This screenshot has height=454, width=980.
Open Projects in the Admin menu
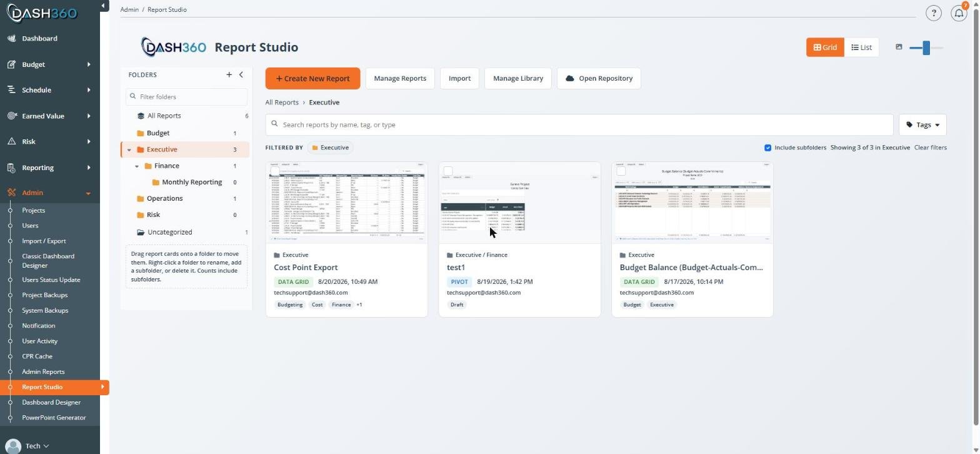[x=34, y=210]
